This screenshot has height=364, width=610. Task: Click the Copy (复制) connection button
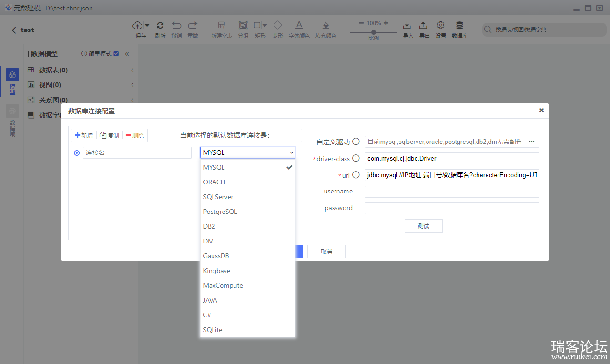[x=109, y=135]
